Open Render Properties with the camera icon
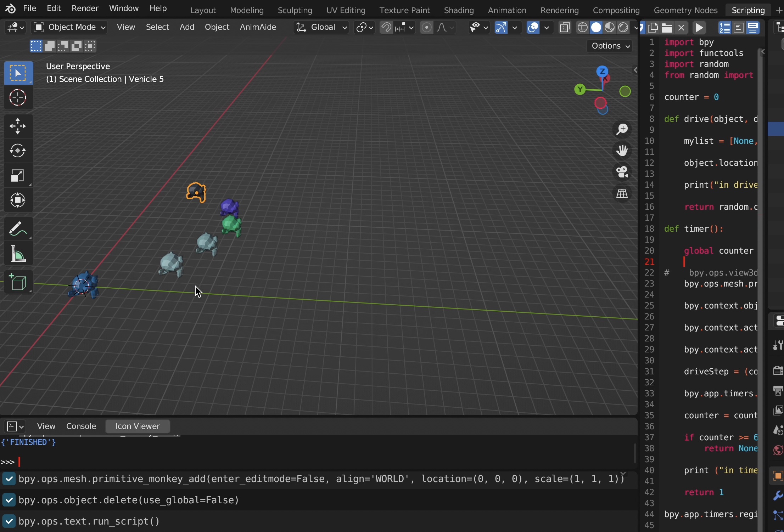The height and width of the screenshot is (532, 784). point(778,371)
